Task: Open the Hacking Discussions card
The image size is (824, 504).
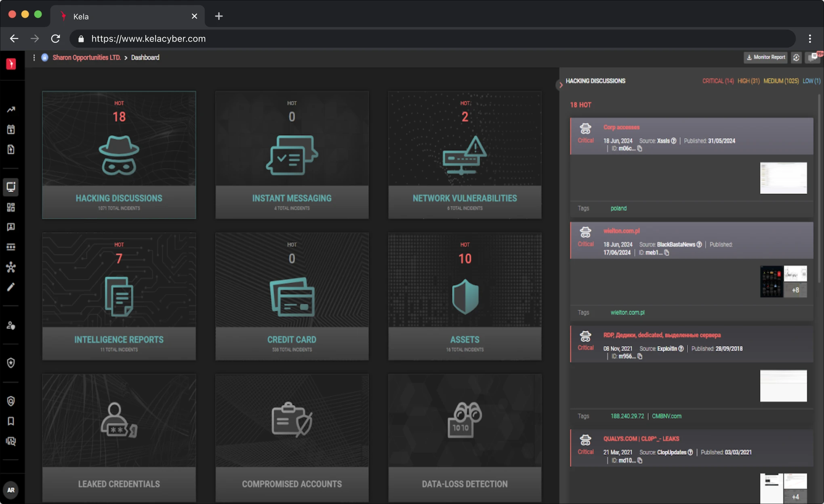Action: [x=119, y=155]
